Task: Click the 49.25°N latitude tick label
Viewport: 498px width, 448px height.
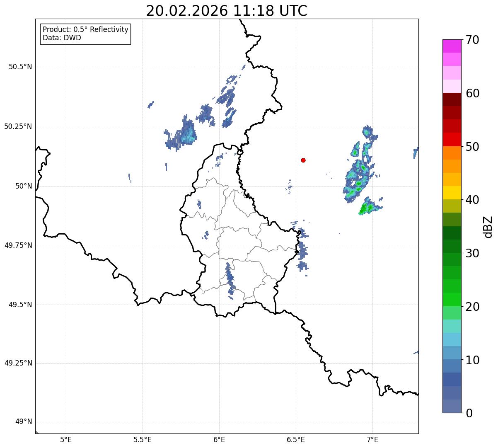Action: [x=18, y=363]
